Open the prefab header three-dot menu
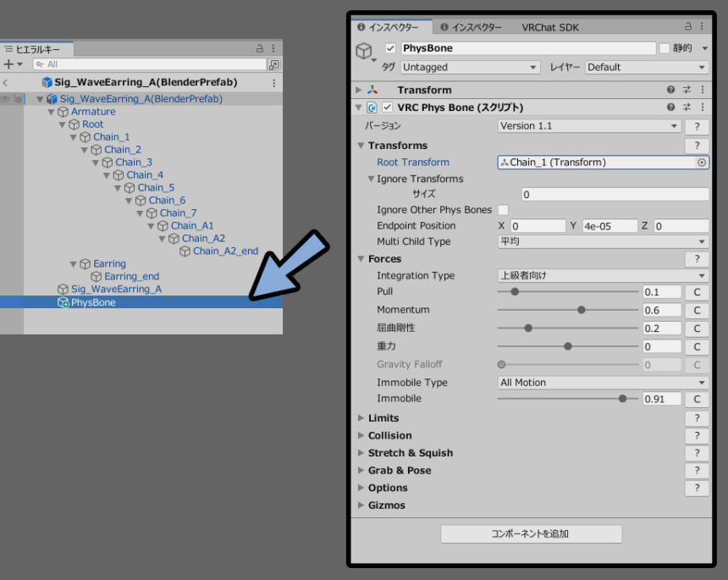728x580 pixels. (x=273, y=82)
